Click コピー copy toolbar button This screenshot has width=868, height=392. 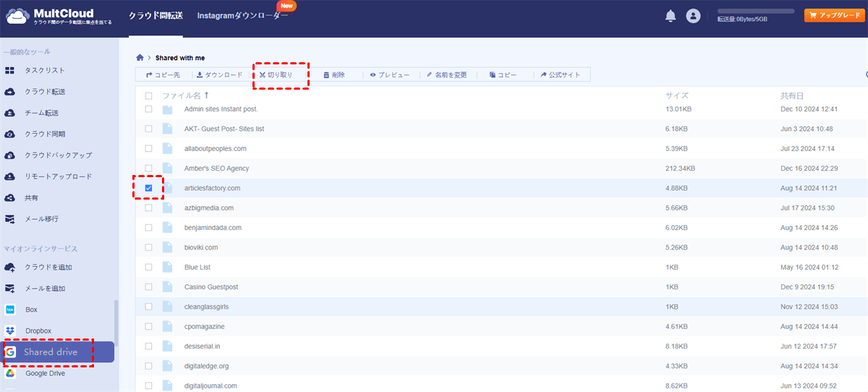pos(503,74)
